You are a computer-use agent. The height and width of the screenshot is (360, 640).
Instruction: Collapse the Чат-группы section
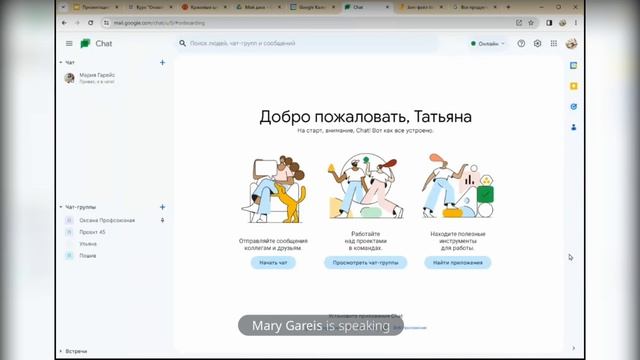(x=61, y=207)
